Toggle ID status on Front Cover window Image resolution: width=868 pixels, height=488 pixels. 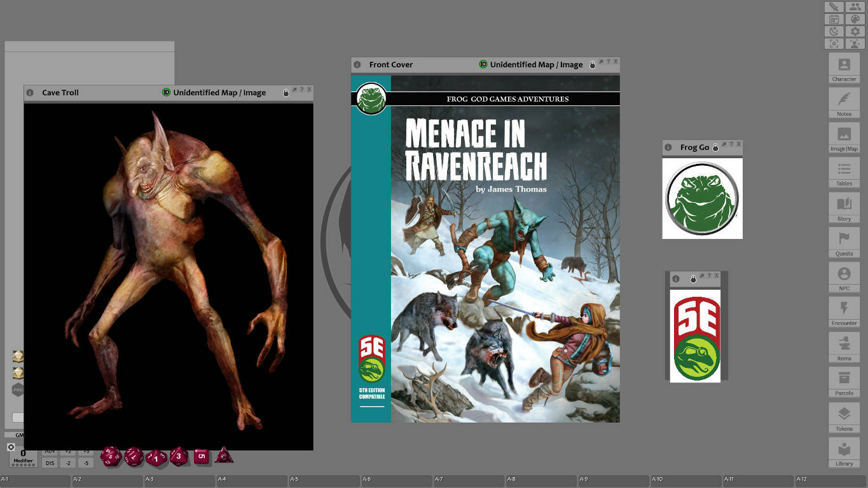[x=483, y=64]
